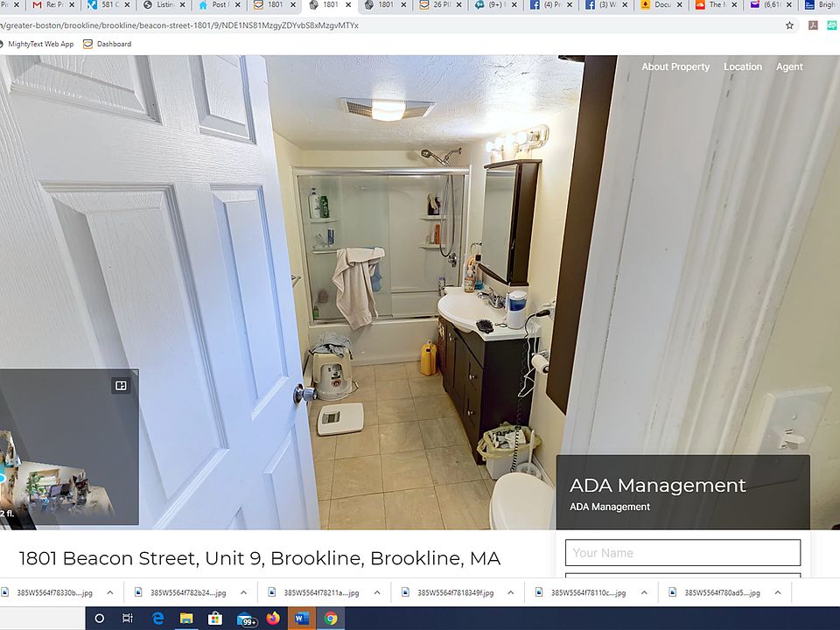Close the '(6,61' mail tab
The height and width of the screenshot is (630, 840).
(789, 5)
